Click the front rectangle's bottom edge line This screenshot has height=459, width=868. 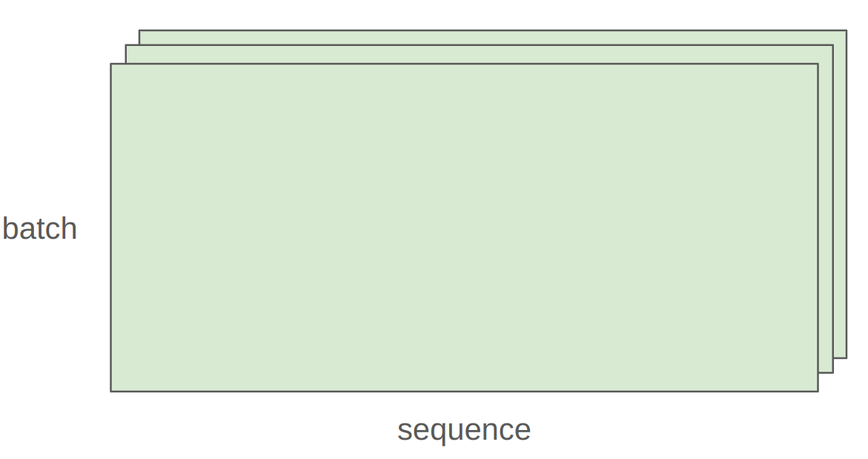pos(464,391)
